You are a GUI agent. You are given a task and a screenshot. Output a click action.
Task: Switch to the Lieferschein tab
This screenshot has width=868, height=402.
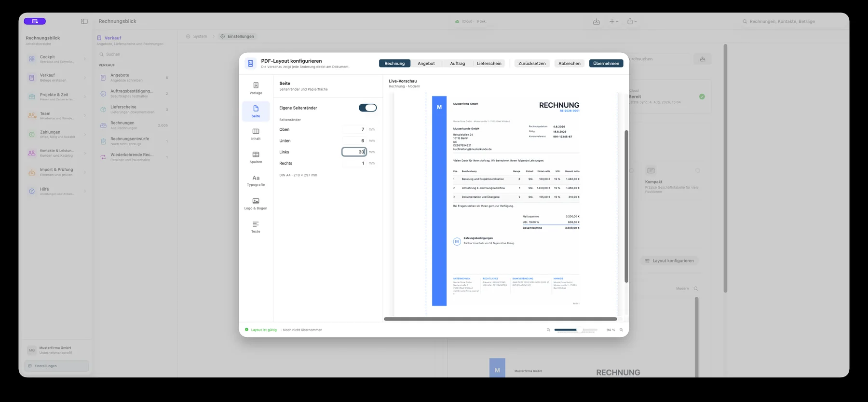pos(489,64)
